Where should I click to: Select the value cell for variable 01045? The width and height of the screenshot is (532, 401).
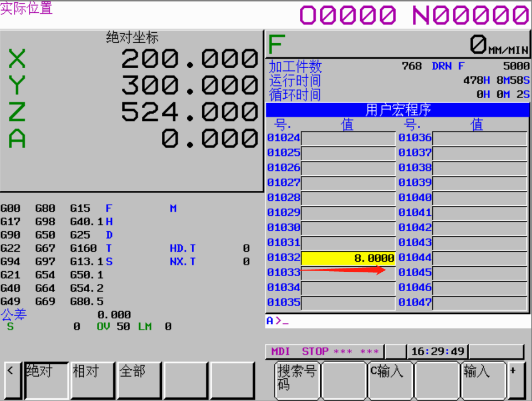pos(479,273)
